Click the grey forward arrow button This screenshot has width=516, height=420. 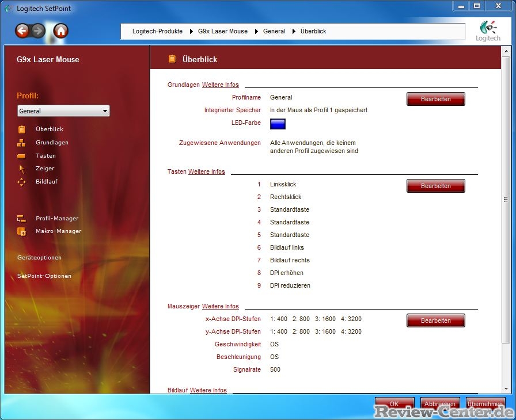click(38, 31)
